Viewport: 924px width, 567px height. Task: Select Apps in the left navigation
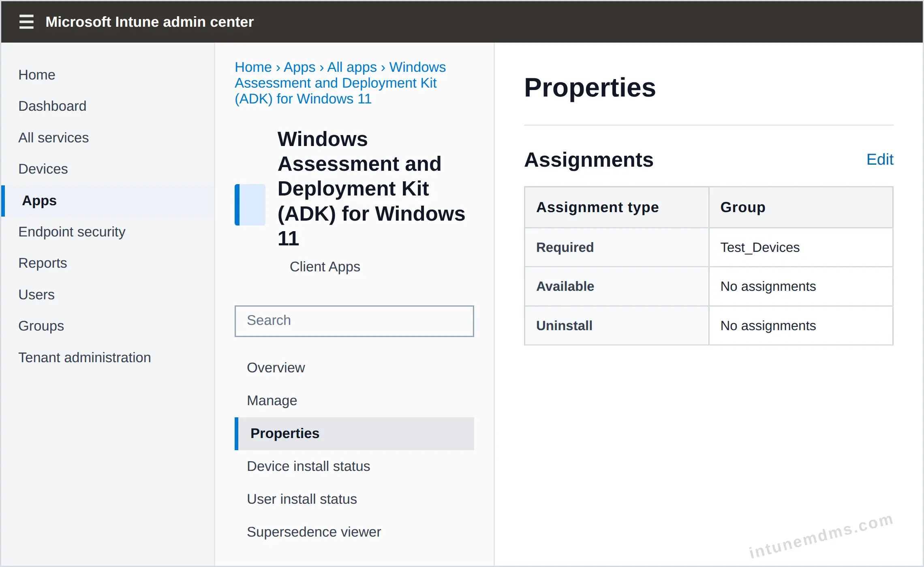click(108, 200)
